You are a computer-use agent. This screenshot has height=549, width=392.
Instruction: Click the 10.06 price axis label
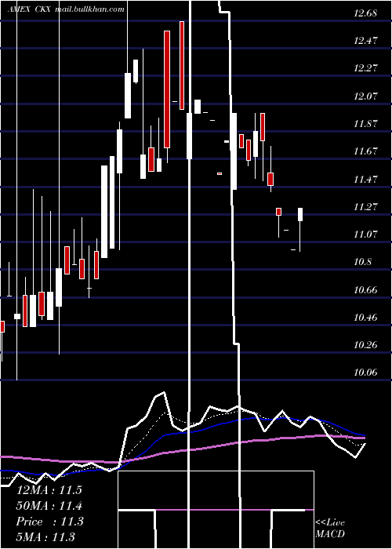pos(365,373)
